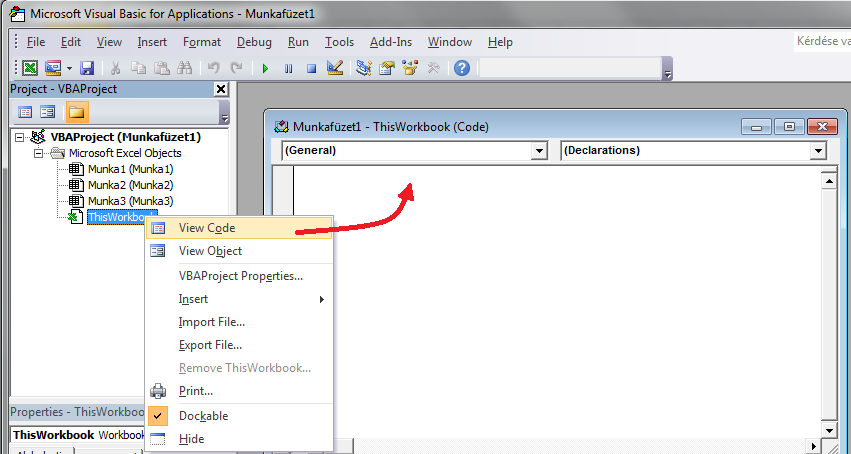Screen dimensions: 851x454
Task: Click View Code icon in Project panel
Action: pyautogui.click(x=25, y=112)
